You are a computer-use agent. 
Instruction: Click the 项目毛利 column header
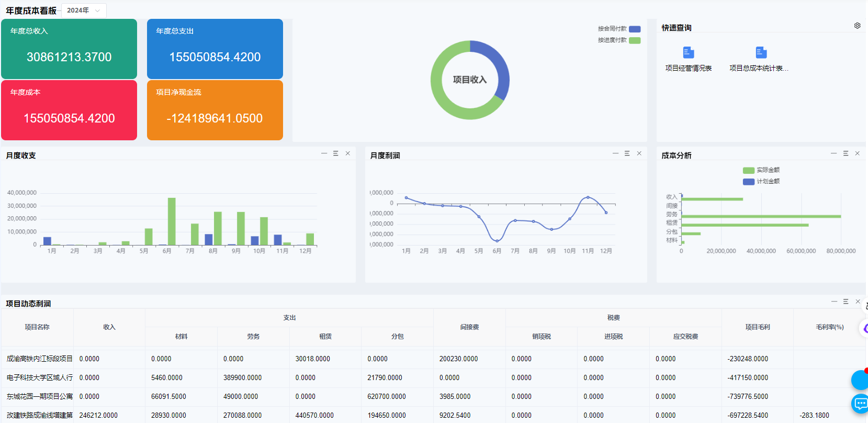pos(757,327)
